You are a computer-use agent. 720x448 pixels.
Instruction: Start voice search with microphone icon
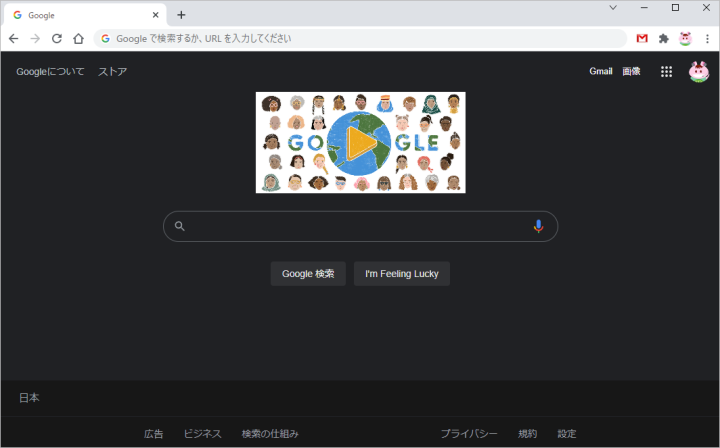pyautogui.click(x=538, y=226)
